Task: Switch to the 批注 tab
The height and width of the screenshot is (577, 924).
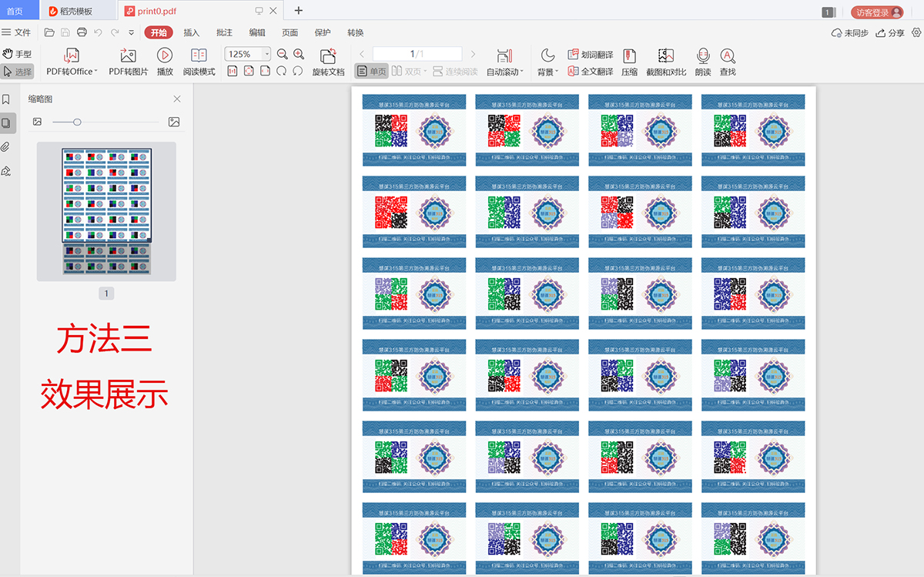Action: click(224, 32)
